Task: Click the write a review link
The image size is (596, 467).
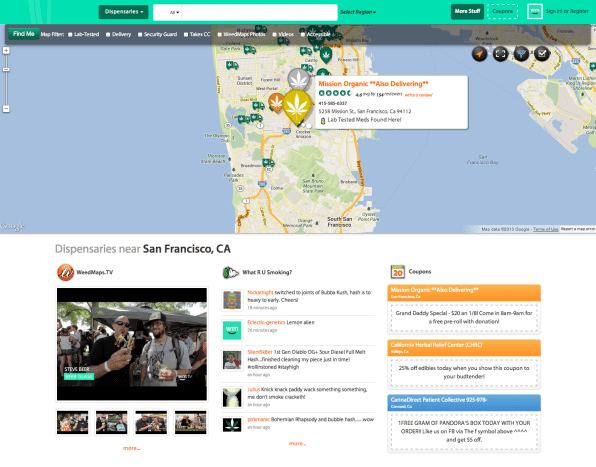Action: pos(418,95)
